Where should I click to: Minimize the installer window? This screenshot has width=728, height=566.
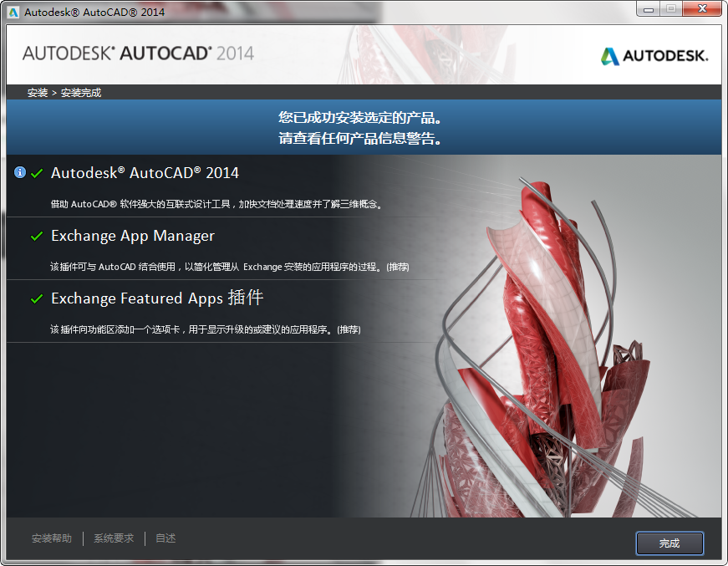[647, 9]
